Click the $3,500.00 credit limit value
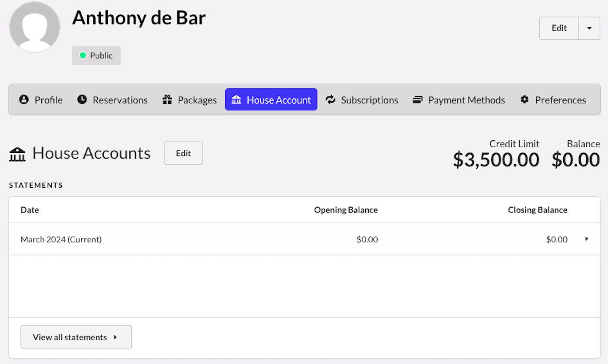Image resolution: width=608 pixels, height=364 pixels. (x=496, y=160)
